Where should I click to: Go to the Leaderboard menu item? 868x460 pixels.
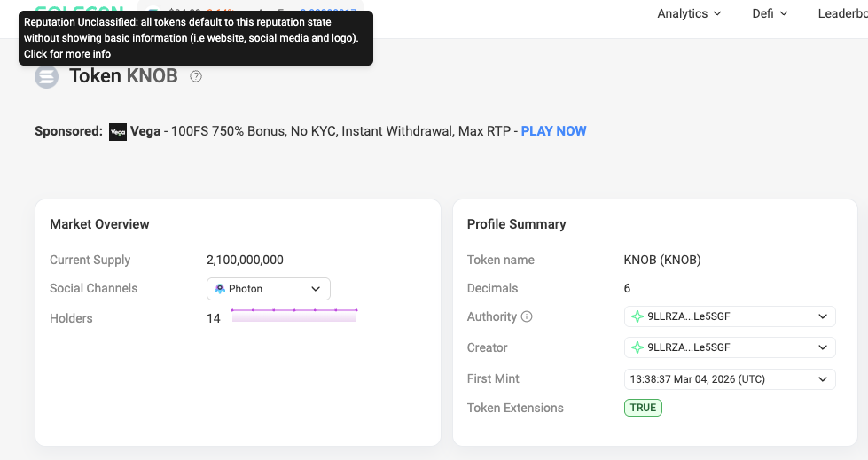tap(841, 13)
